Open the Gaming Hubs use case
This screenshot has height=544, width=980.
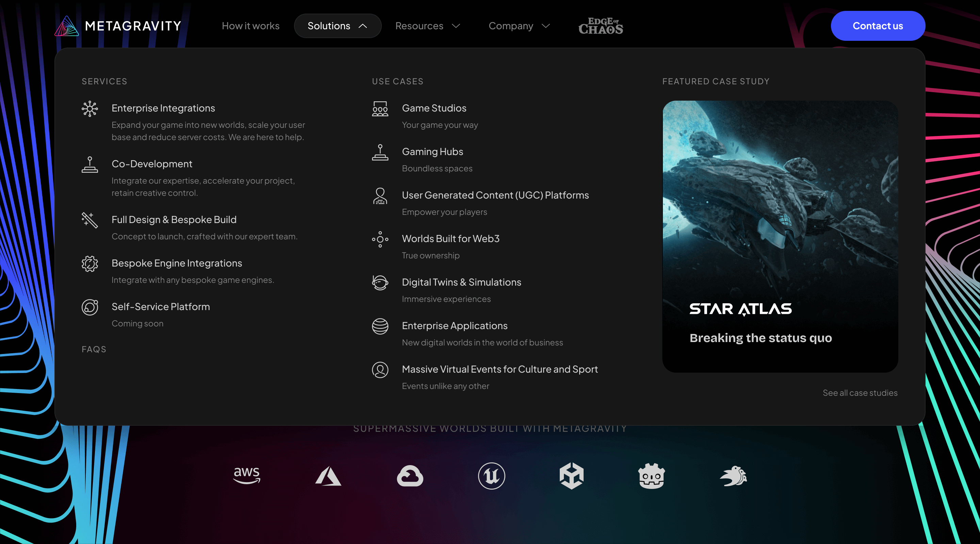(x=432, y=152)
